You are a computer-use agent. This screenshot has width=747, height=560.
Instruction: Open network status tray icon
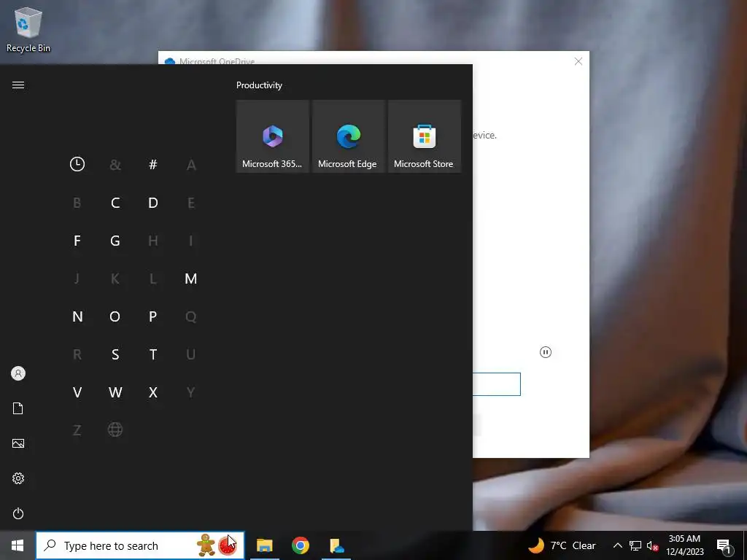point(635,545)
